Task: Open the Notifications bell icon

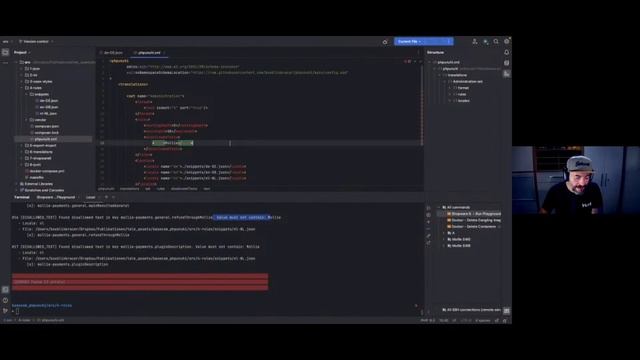Action: [507, 52]
